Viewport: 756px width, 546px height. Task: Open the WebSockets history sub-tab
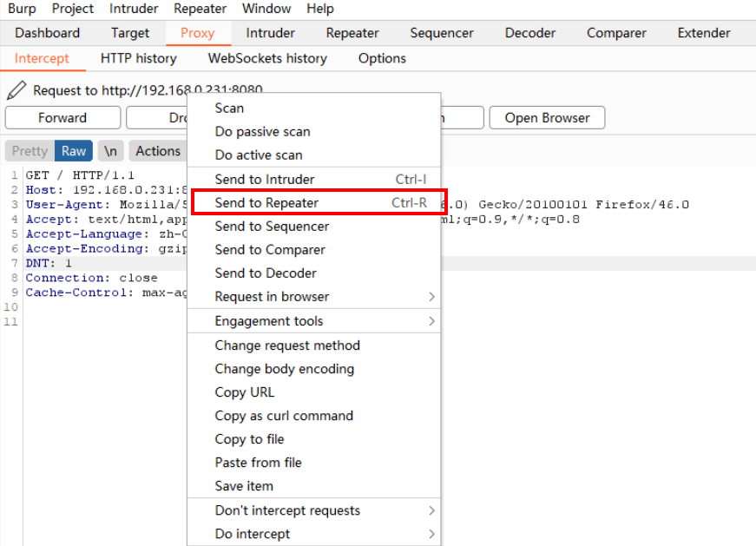[x=267, y=58]
